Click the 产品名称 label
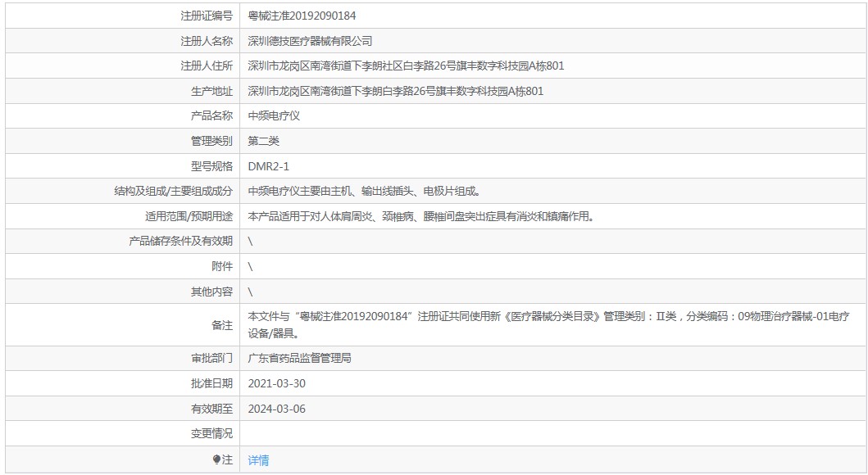 click(212, 115)
